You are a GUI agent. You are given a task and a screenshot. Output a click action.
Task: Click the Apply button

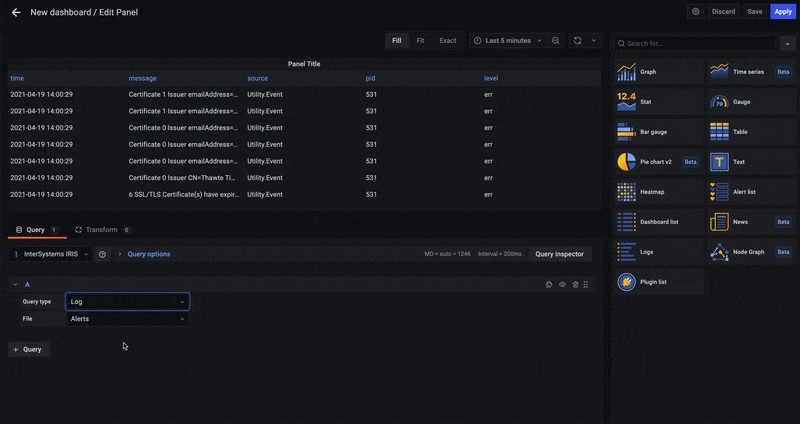click(783, 11)
